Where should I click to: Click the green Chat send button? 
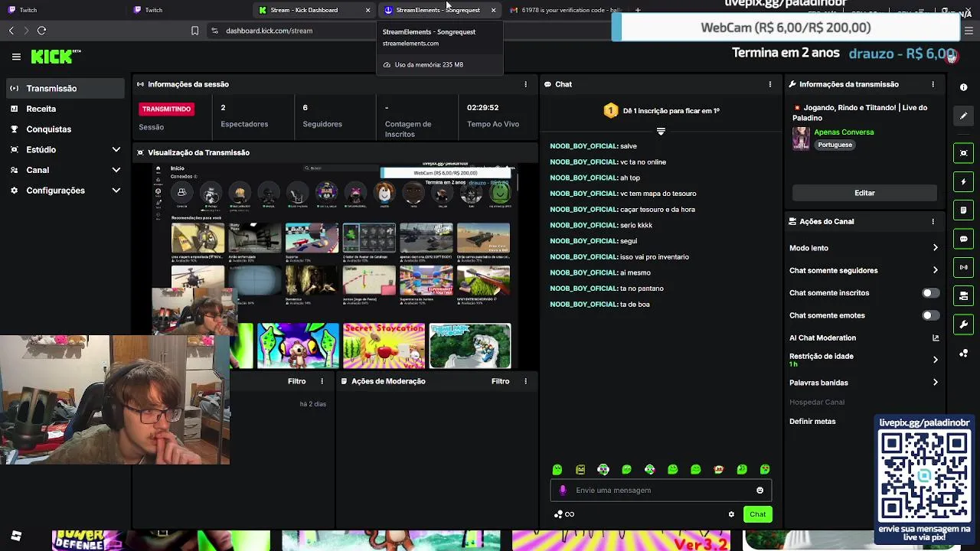point(757,514)
